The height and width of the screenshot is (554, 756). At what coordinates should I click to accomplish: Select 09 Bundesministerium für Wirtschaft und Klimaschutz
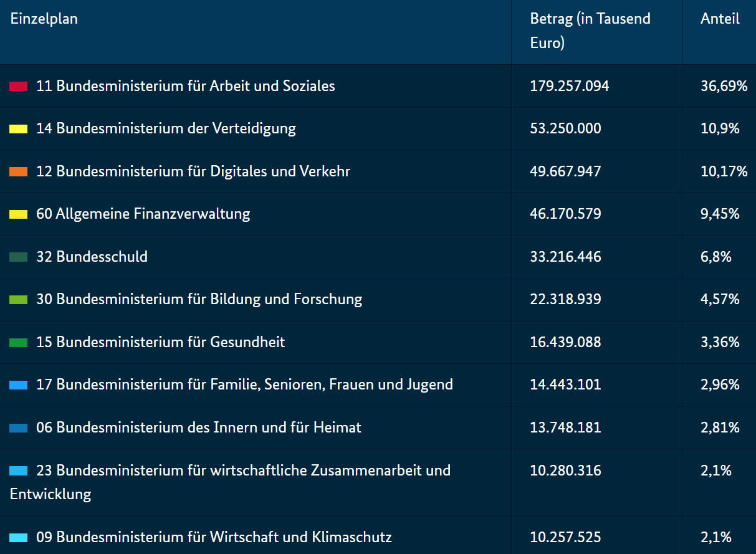click(214, 537)
